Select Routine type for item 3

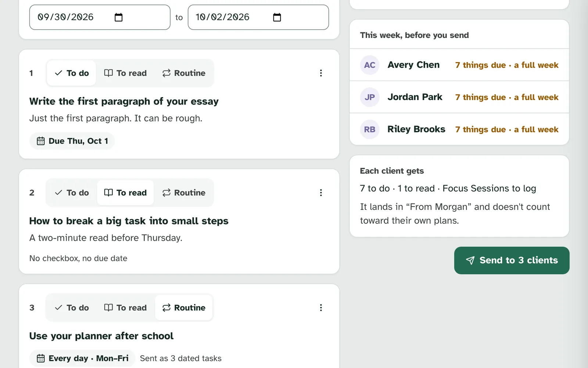tap(184, 308)
